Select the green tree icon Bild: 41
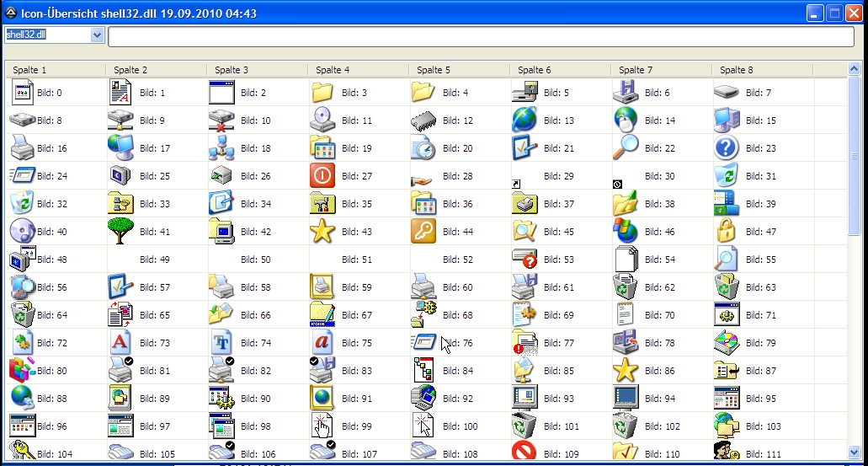The image size is (868, 466). pos(120,231)
